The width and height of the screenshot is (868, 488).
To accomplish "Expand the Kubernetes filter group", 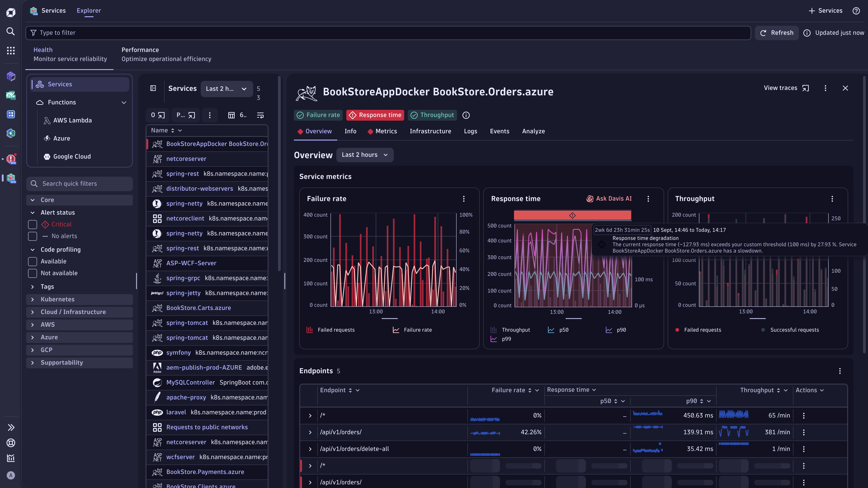I will click(x=80, y=299).
